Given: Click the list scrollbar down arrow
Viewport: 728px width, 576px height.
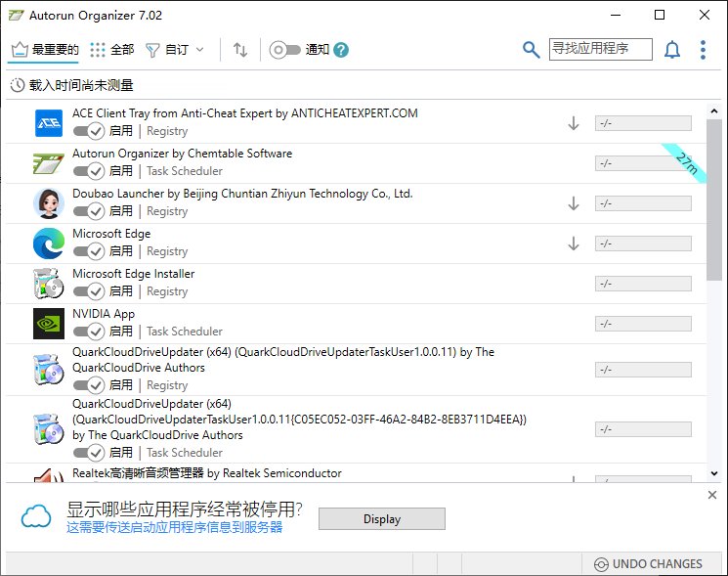Looking at the screenshot, I should [714, 473].
